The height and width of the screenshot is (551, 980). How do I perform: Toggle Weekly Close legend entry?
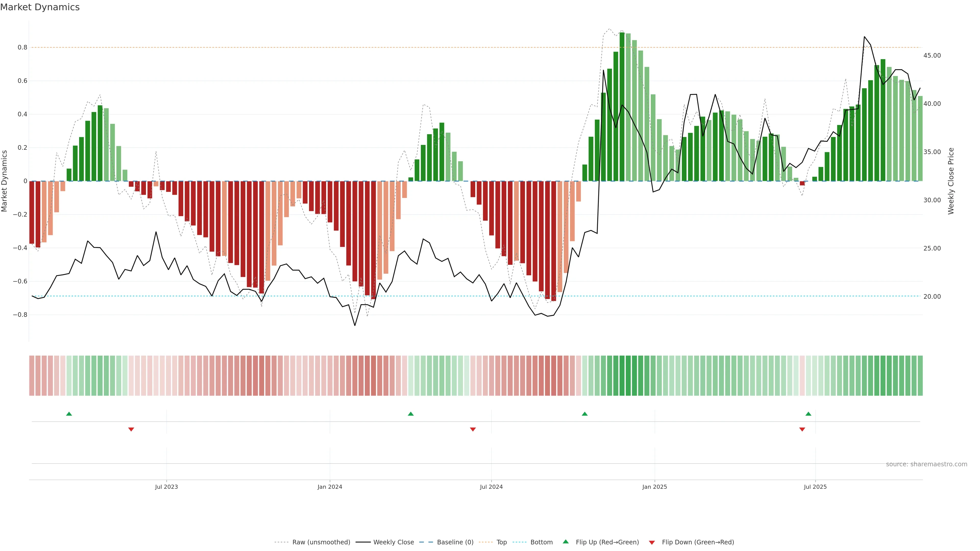coord(393,542)
